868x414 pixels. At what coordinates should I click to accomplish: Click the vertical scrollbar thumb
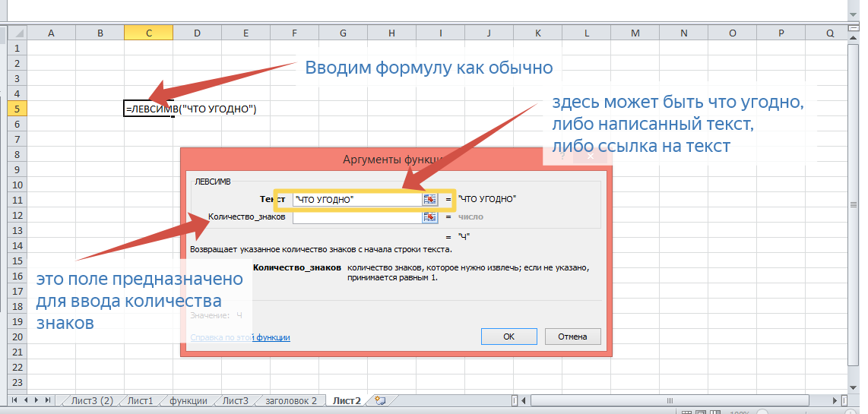point(854,205)
